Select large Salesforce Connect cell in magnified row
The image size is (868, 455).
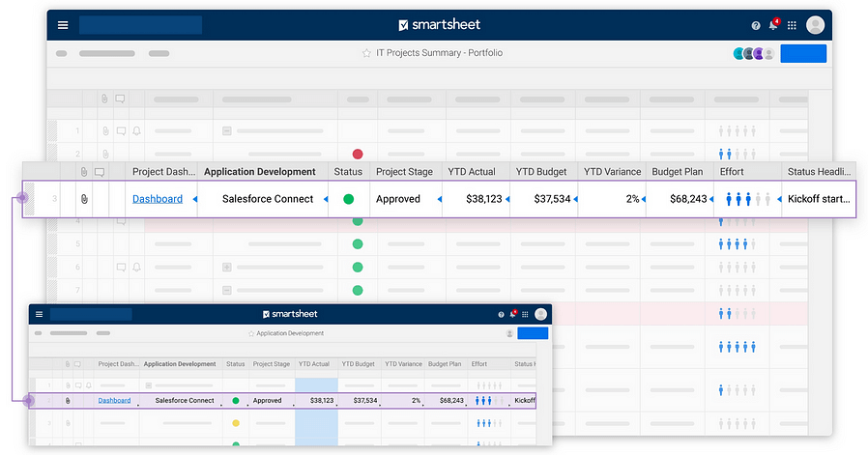[263, 199]
